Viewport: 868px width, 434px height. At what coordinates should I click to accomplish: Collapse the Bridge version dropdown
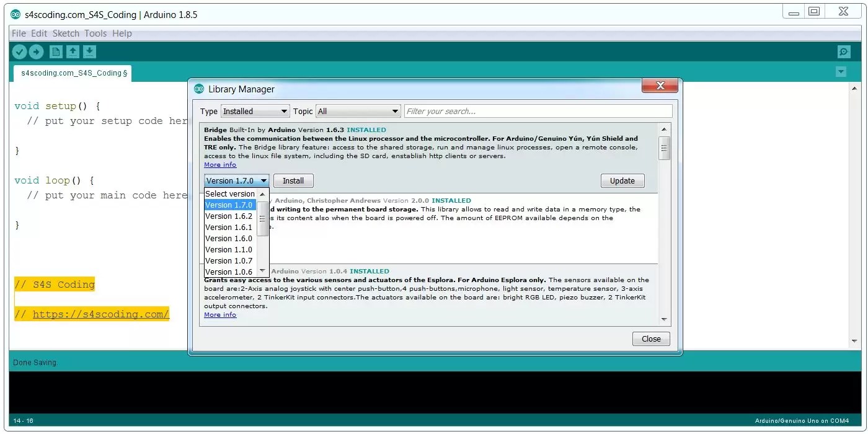click(263, 180)
